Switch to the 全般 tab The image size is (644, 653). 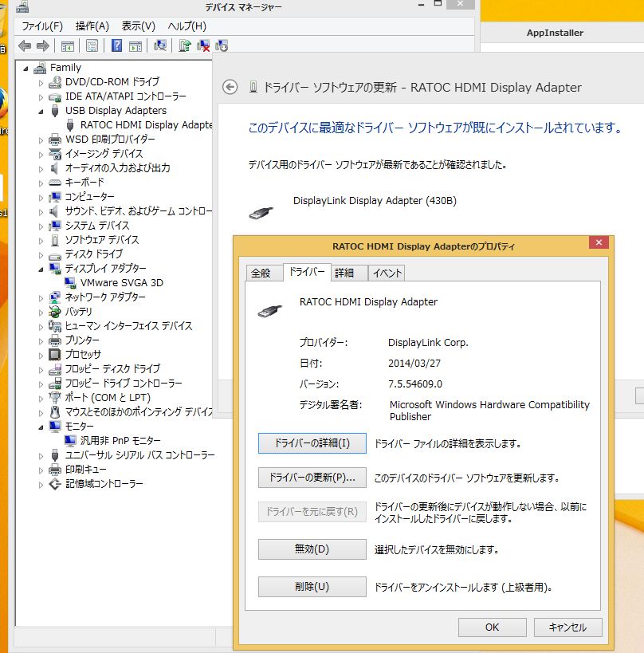[261, 273]
